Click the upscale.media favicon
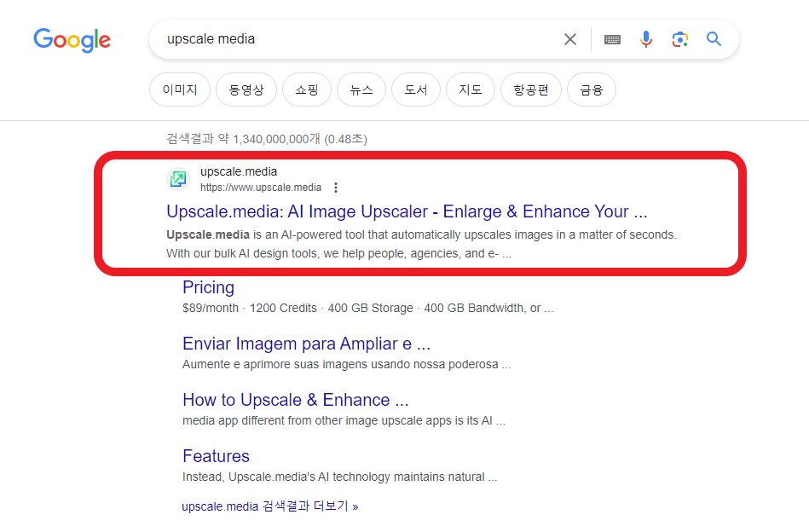The height and width of the screenshot is (532, 809). 178,179
